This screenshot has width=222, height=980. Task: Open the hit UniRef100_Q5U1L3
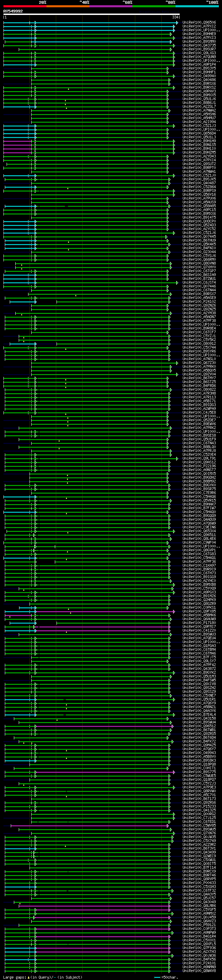[x=199, y=137]
